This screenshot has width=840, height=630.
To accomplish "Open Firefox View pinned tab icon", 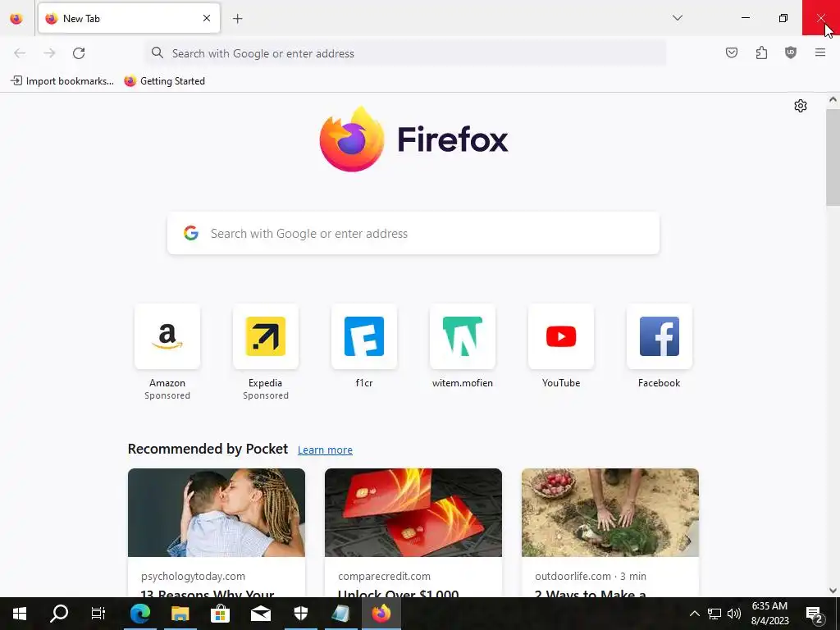I will tap(16, 19).
